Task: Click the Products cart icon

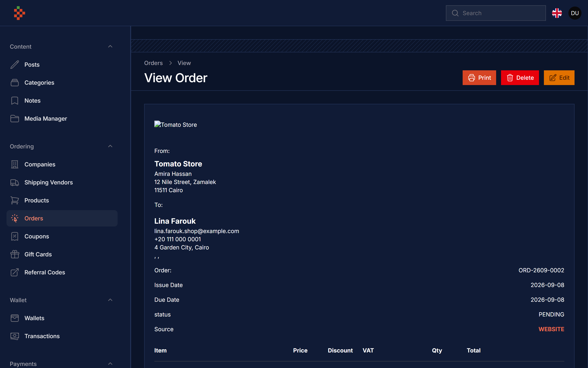Action: click(14, 201)
